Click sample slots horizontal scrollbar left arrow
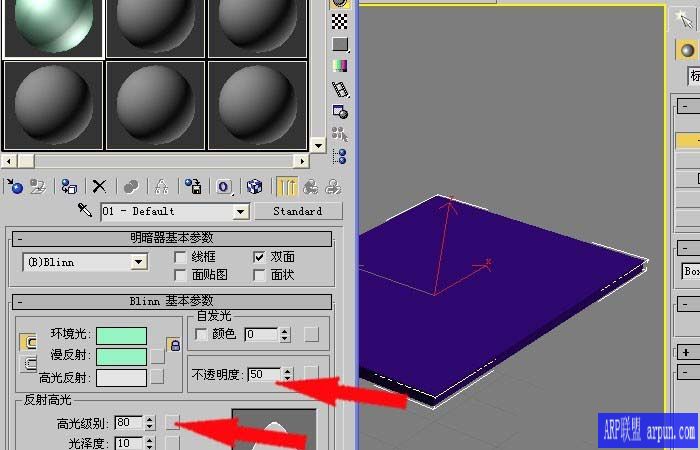Viewport: 700px width, 450px height. pyautogui.click(x=9, y=161)
